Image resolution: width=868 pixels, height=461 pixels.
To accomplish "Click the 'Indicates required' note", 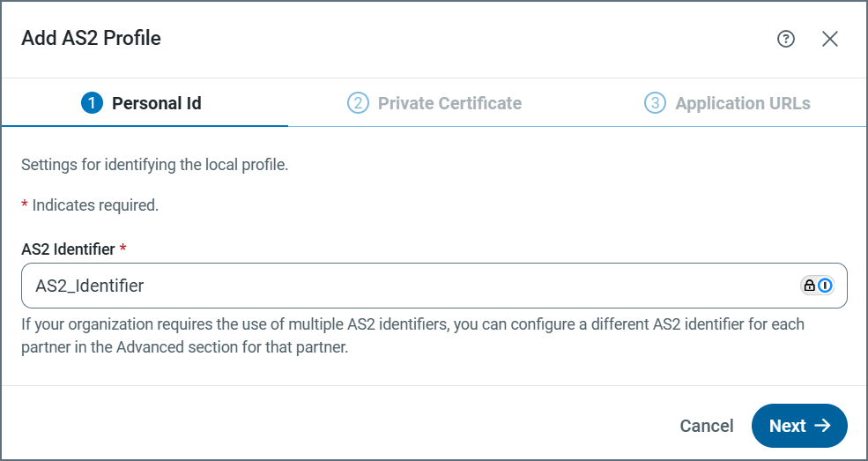I will pos(95,205).
